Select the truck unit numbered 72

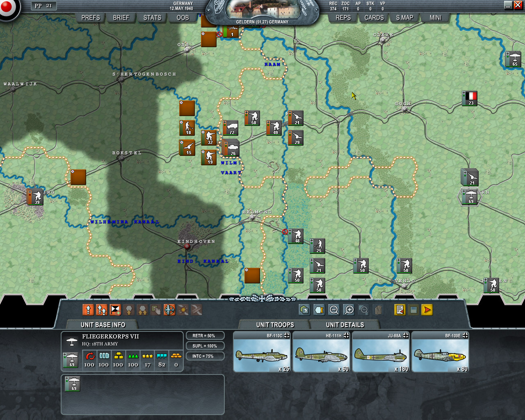(231, 128)
